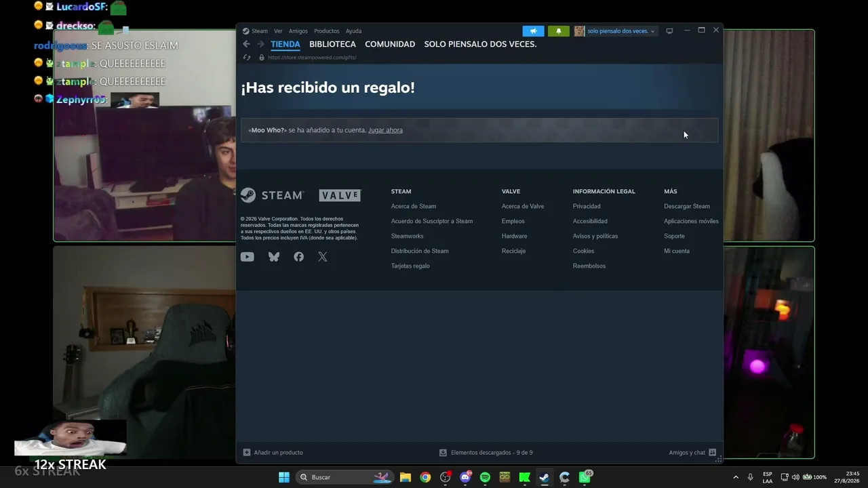Open the Kick app from taskbar

coord(524,477)
